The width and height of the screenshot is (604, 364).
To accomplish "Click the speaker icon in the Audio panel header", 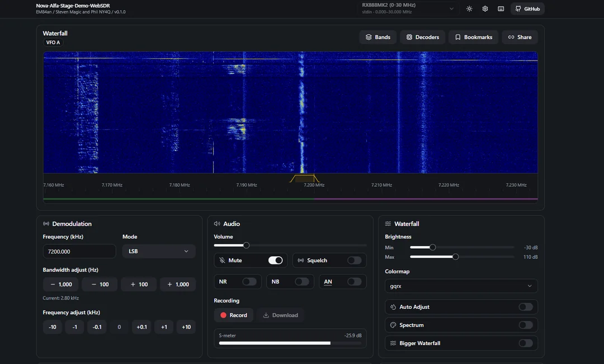I will click(x=218, y=224).
